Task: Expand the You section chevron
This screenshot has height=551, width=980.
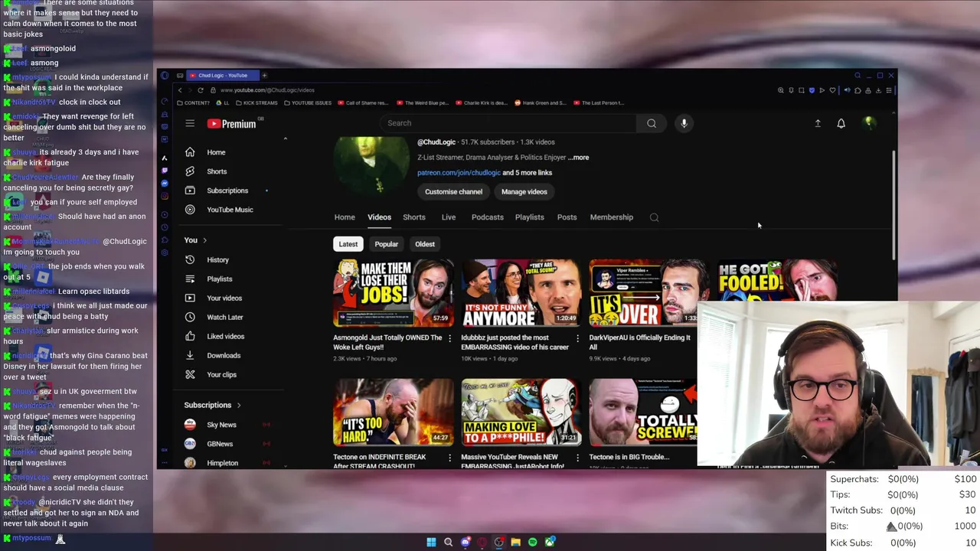Action: pos(204,240)
